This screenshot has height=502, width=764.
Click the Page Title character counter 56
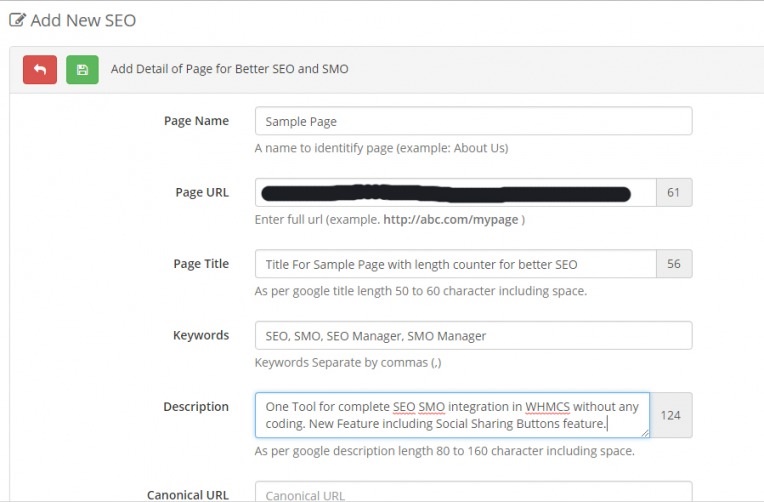(x=674, y=264)
